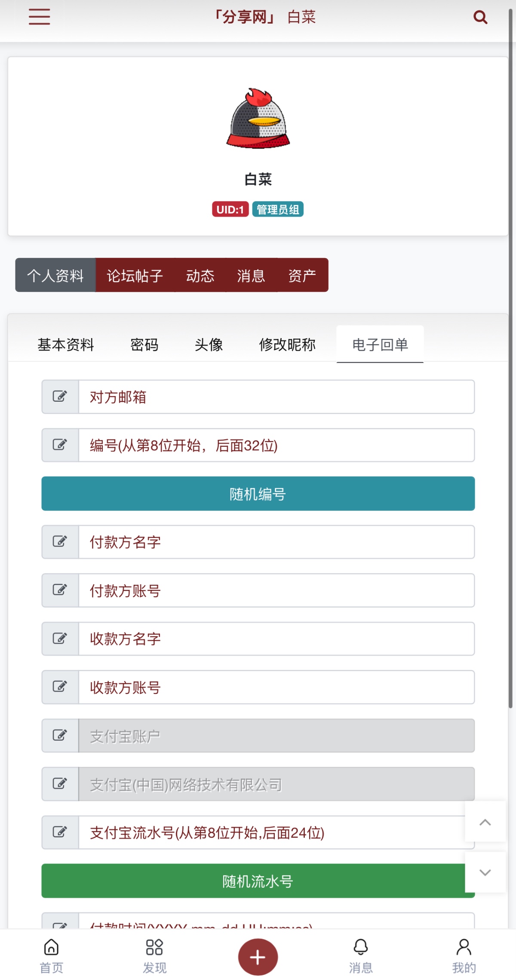
Task: Open the 资产 tab
Action: (x=302, y=275)
